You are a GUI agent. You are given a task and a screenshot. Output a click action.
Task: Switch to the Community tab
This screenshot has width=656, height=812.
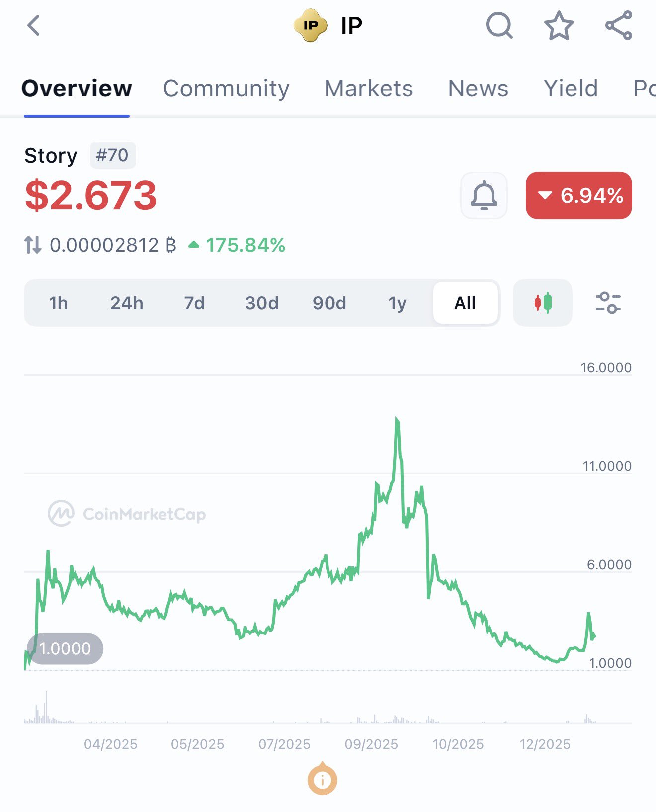point(226,89)
